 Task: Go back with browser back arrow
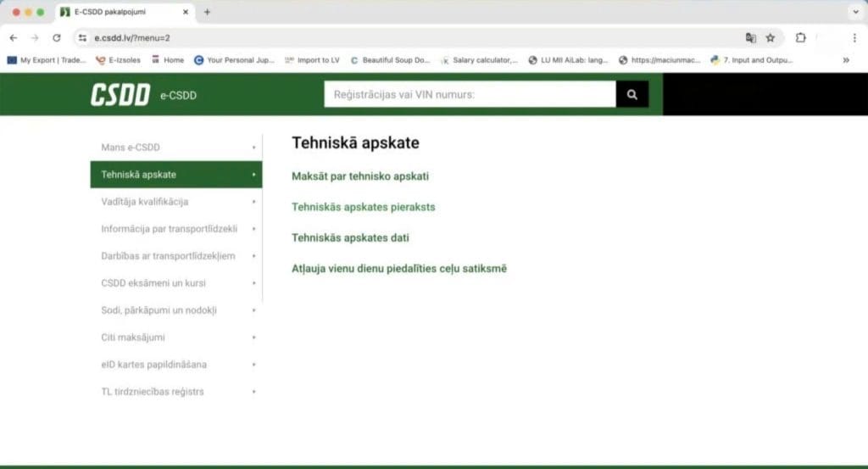point(14,38)
